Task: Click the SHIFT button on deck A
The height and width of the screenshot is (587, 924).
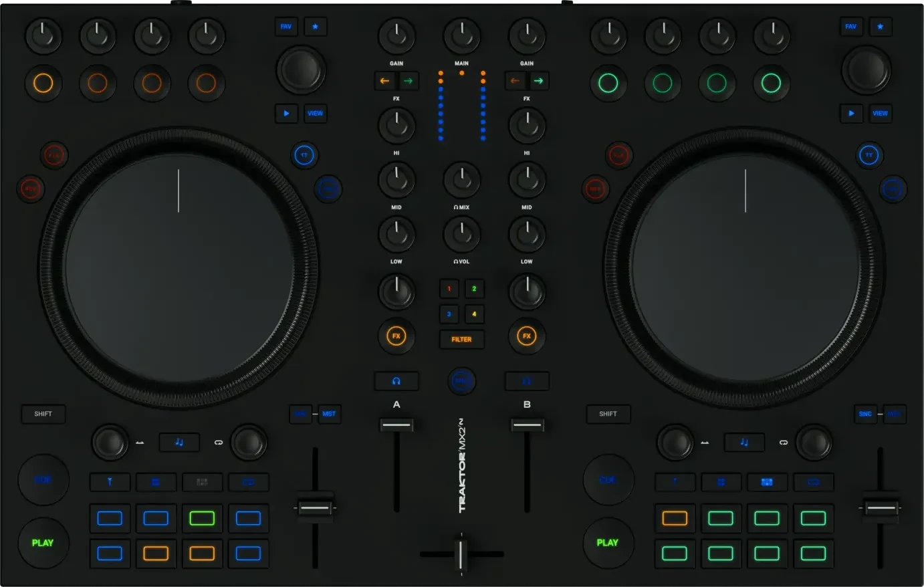Action: point(43,414)
